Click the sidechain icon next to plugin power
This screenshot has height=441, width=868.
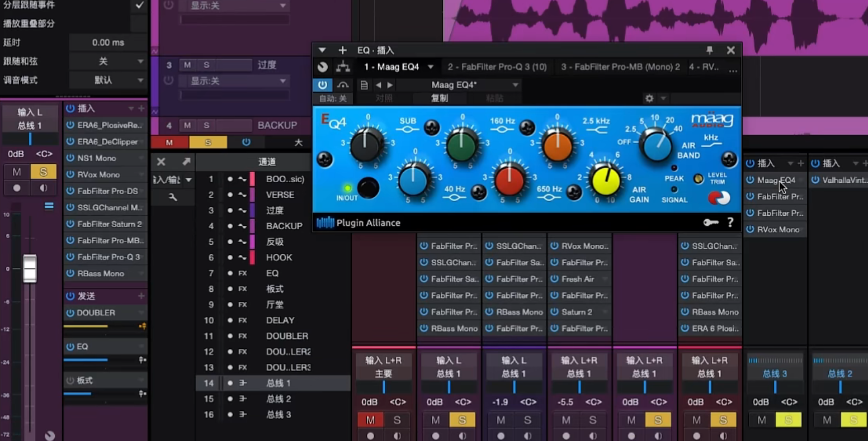[342, 85]
